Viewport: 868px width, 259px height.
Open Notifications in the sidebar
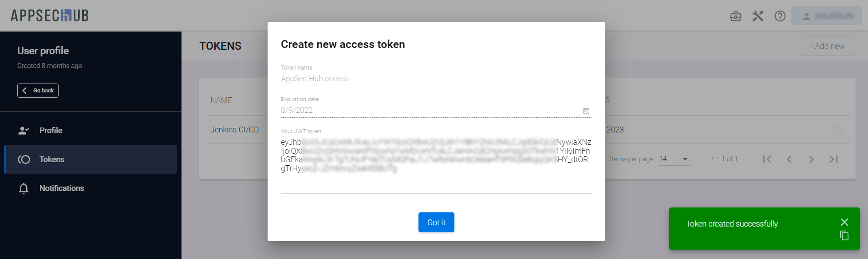62,188
